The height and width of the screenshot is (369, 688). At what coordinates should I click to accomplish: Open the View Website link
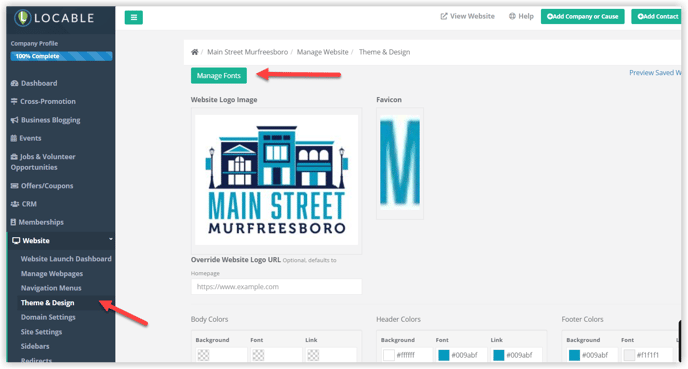point(467,16)
